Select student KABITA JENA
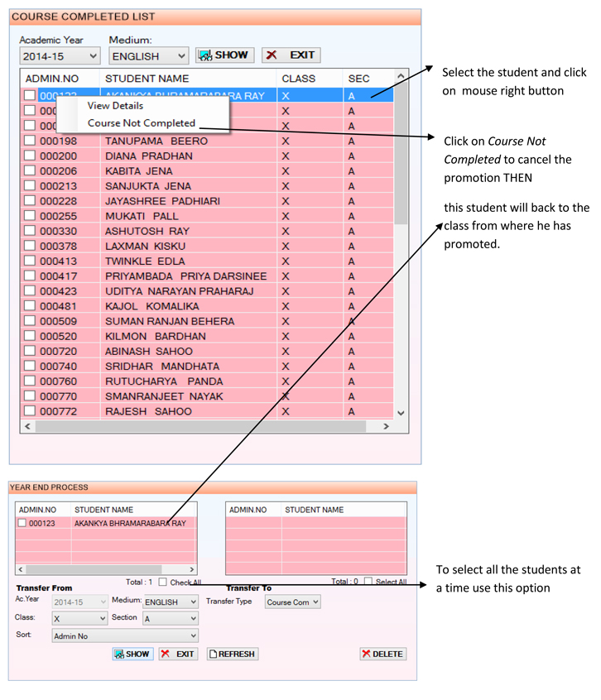 pyautogui.click(x=139, y=171)
